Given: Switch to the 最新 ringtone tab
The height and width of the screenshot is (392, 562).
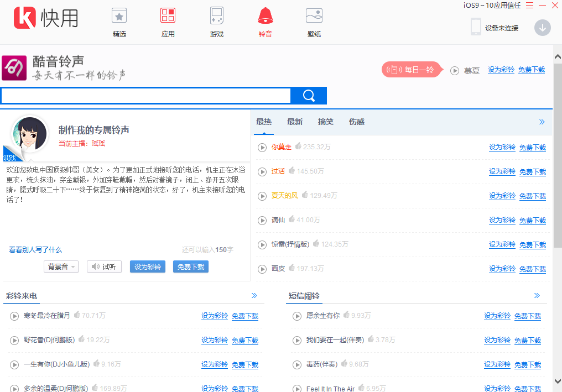Looking at the screenshot, I should click(295, 122).
